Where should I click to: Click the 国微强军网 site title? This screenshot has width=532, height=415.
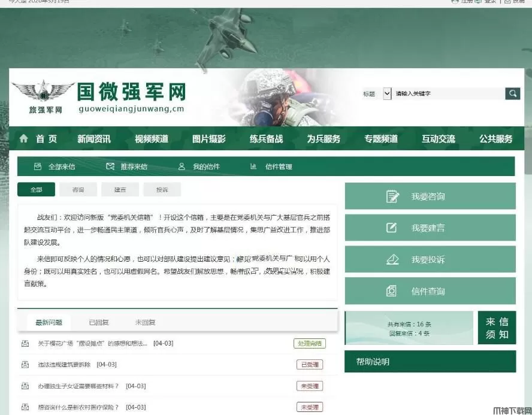click(132, 92)
